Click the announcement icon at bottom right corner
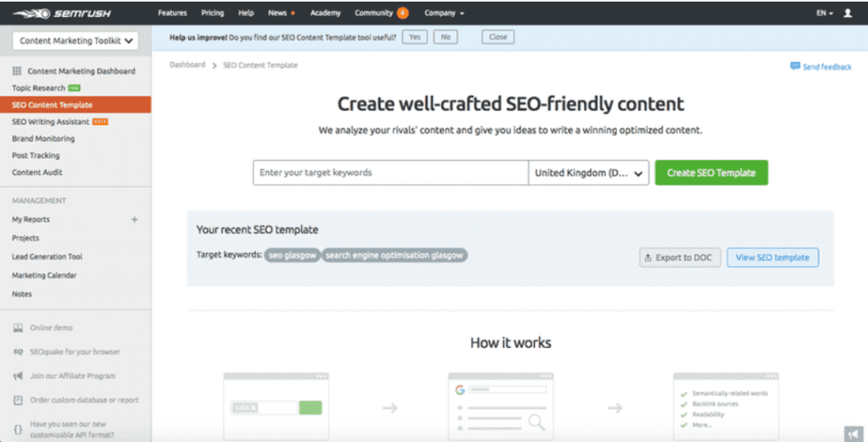 click(854, 434)
